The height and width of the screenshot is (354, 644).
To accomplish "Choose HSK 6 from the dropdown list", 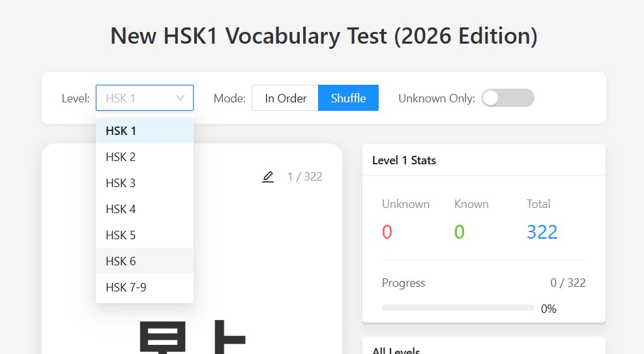I will tap(145, 261).
